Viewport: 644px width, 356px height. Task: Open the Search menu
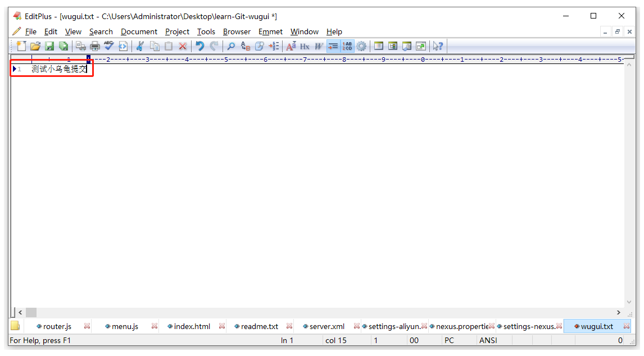[101, 31]
